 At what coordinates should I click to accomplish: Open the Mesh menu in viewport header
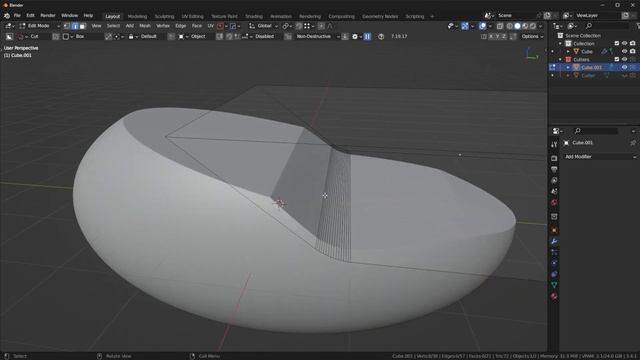coord(145,26)
